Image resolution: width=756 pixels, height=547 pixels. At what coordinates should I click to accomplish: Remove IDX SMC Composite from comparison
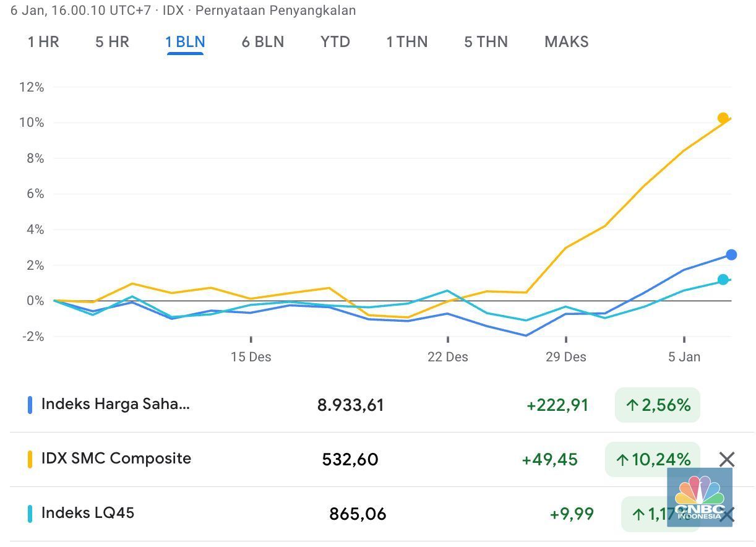pyautogui.click(x=727, y=459)
